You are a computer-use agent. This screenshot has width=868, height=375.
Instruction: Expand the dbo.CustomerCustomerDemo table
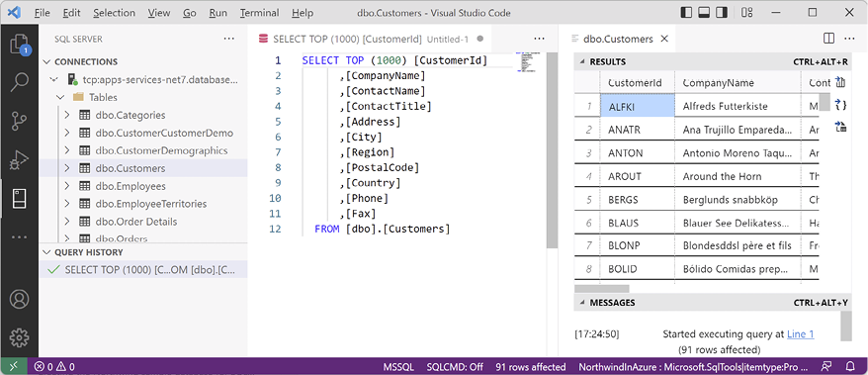(x=67, y=133)
